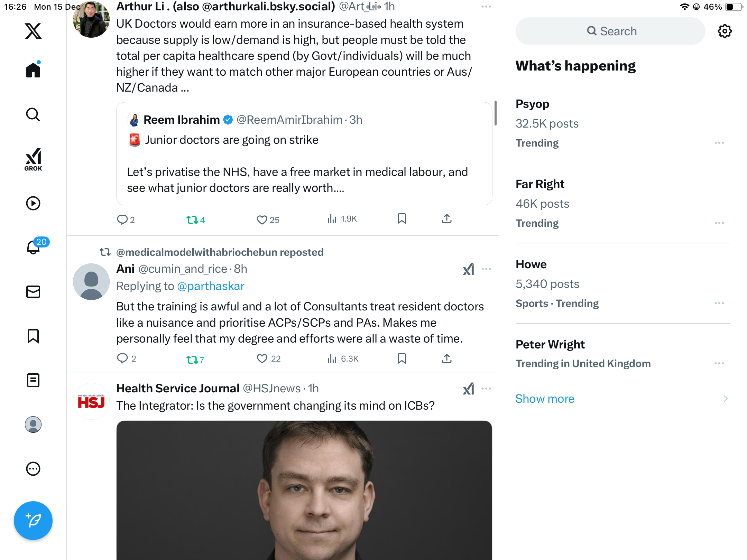Open more options for Psyop trend
Image resolution: width=747 pixels, height=560 pixels.
pyautogui.click(x=719, y=143)
